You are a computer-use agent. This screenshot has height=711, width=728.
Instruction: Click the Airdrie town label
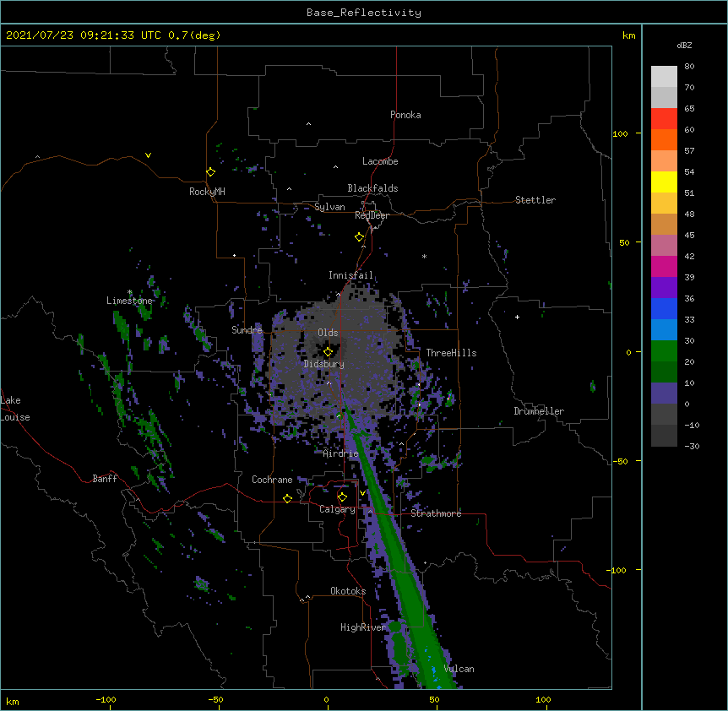340,453
